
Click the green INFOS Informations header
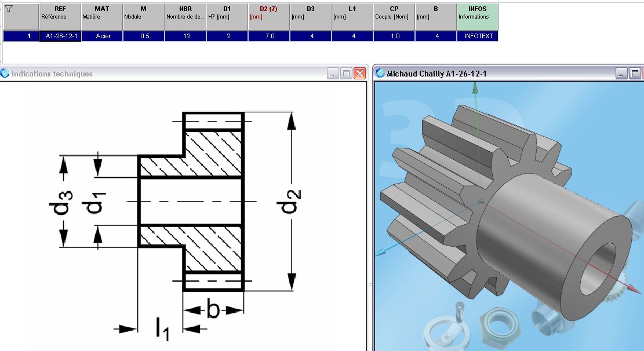coord(478,17)
